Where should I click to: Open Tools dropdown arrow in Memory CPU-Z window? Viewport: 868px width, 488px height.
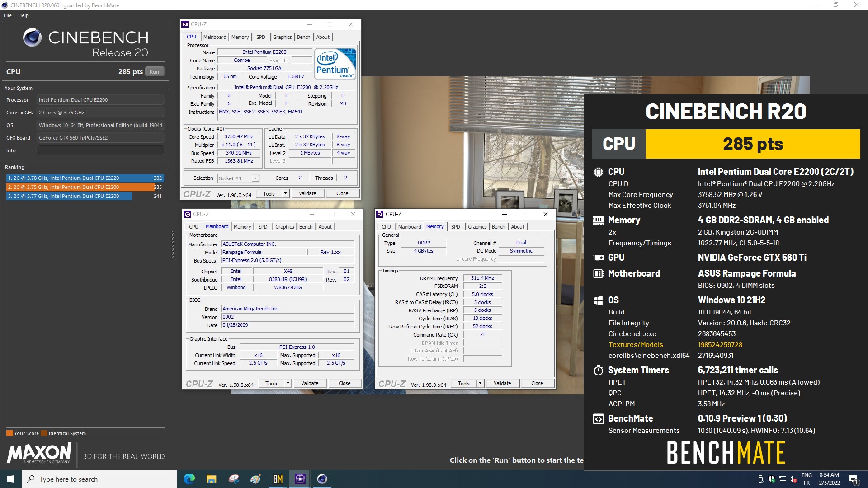480,383
